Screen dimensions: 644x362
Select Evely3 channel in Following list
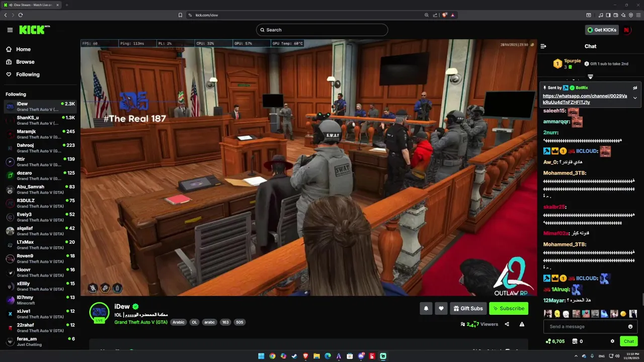[40, 217]
